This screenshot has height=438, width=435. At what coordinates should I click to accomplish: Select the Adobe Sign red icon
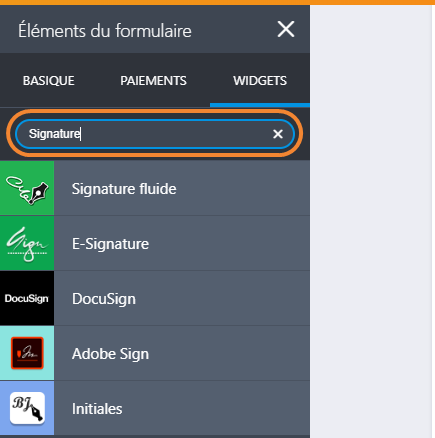[x=27, y=353]
